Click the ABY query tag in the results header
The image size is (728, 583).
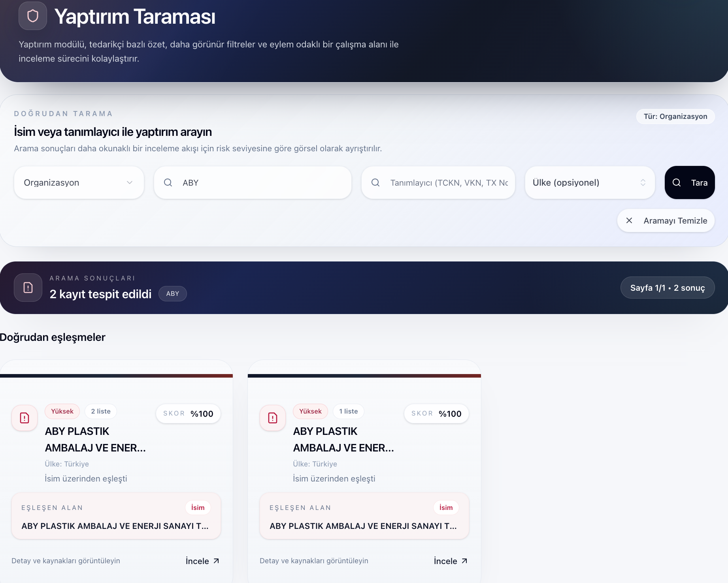173,293
